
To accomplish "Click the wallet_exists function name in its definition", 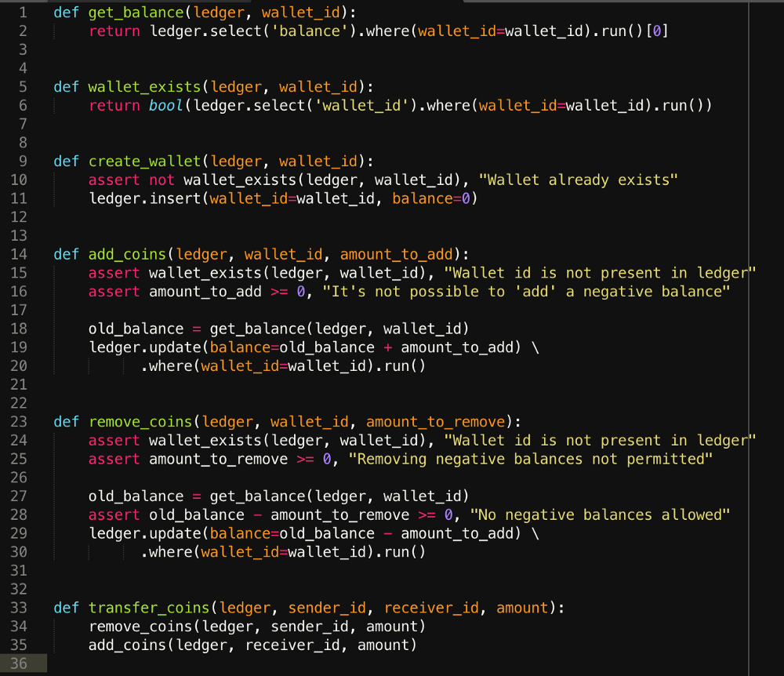I will click(x=144, y=87).
